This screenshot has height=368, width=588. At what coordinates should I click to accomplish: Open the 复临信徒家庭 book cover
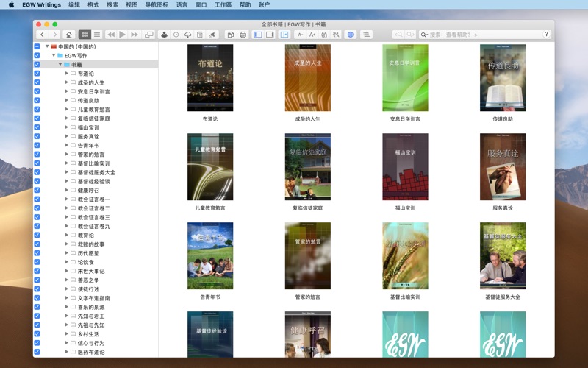point(307,167)
